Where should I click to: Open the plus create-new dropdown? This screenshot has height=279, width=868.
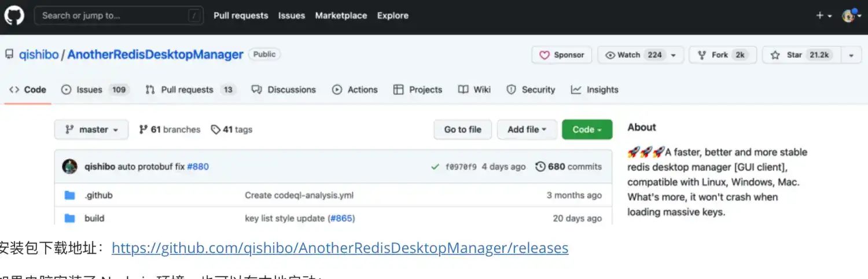pos(823,16)
